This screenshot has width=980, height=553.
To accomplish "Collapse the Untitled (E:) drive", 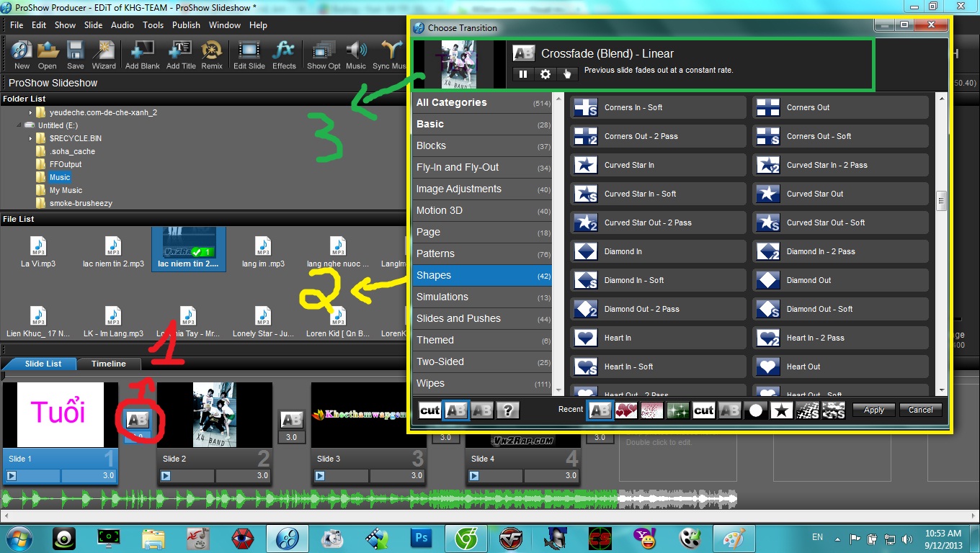I will (19, 125).
